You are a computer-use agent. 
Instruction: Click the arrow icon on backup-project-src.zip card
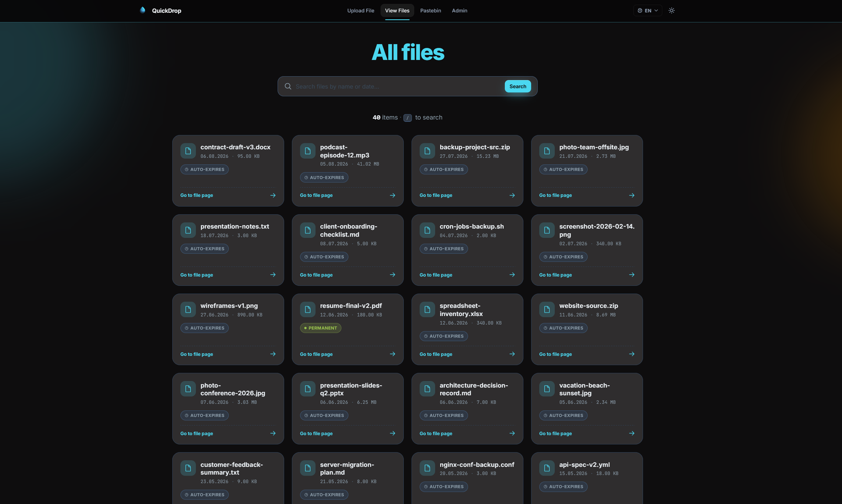(512, 195)
